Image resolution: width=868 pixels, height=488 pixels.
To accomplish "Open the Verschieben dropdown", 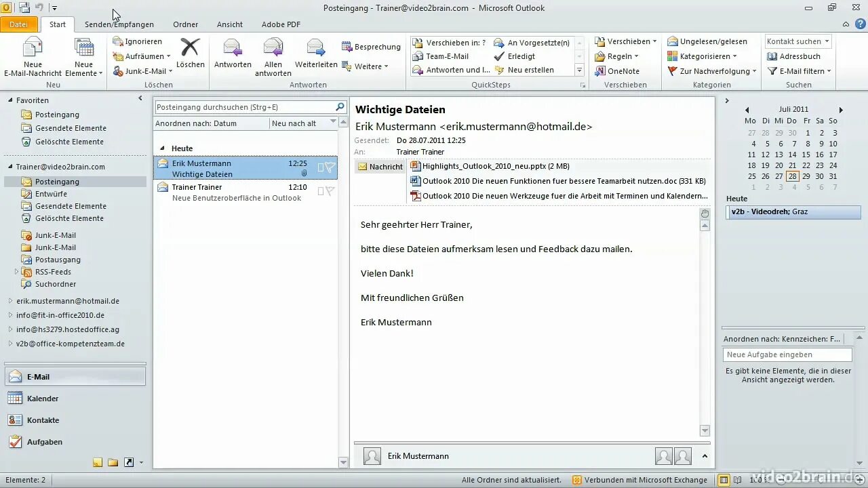I will pos(626,41).
